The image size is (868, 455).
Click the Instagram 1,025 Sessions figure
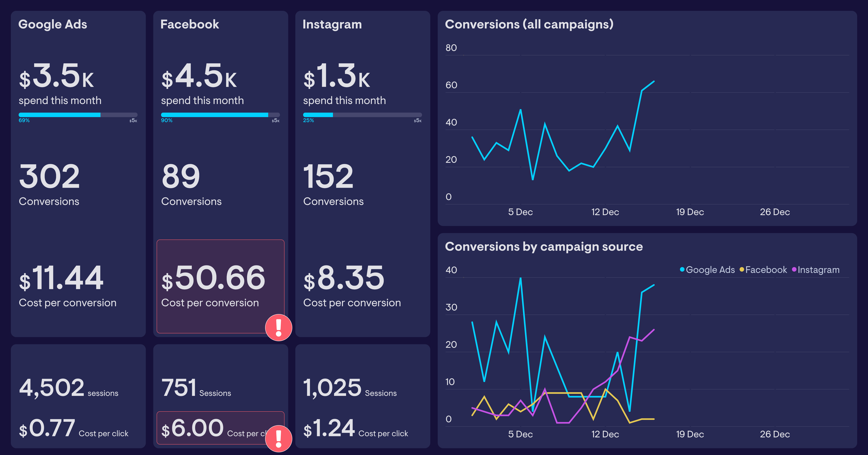click(x=332, y=387)
